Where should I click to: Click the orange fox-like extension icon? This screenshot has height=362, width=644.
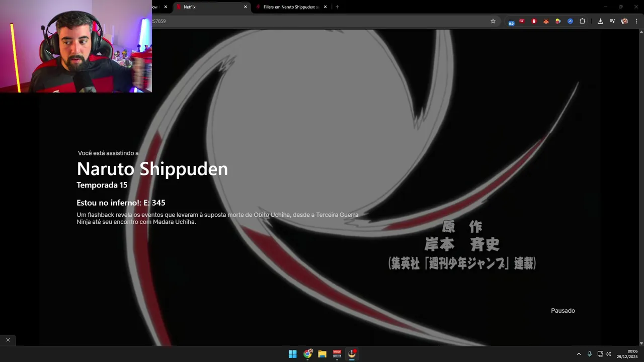[546, 21]
